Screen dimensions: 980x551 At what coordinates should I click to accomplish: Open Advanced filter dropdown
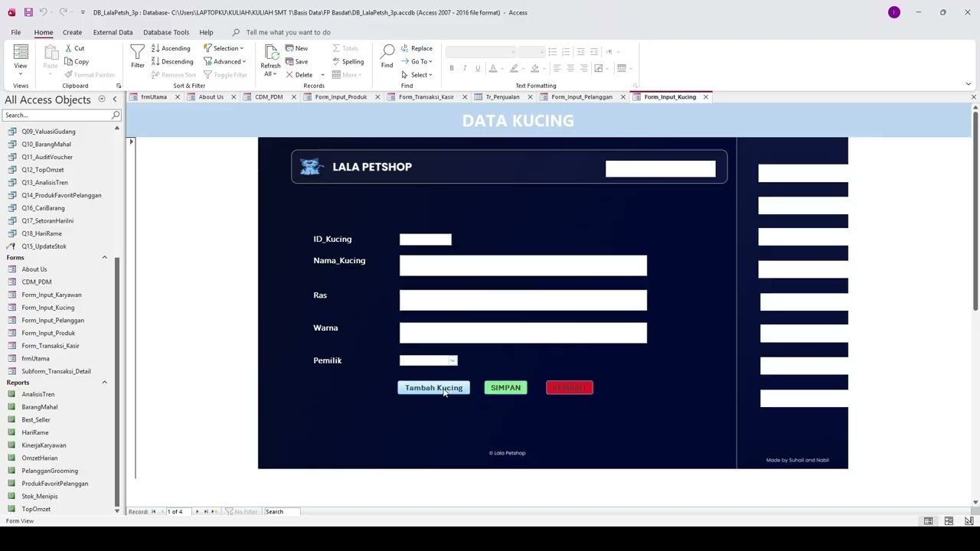pyautogui.click(x=224, y=61)
